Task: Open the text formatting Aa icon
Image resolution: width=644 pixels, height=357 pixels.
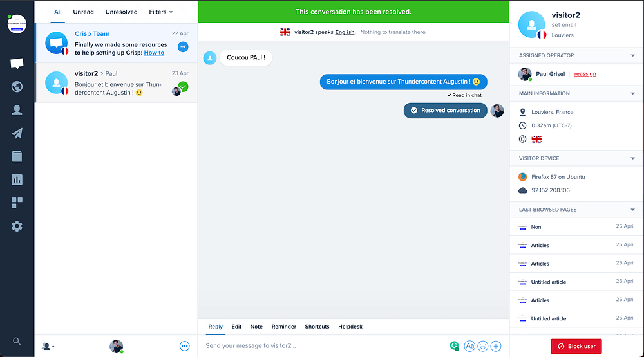Action: pyautogui.click(x=469, y=346)
